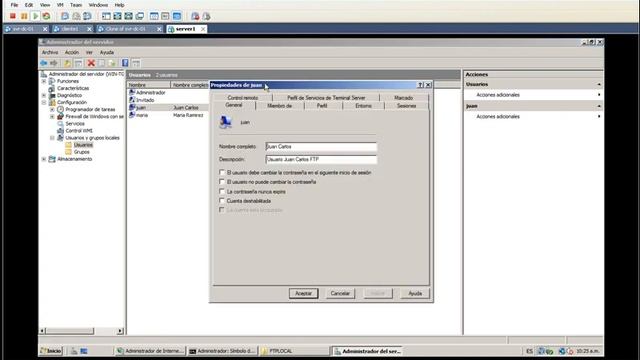Click the Nombre completo text field

pyautogui.click(x=321, y=147)
